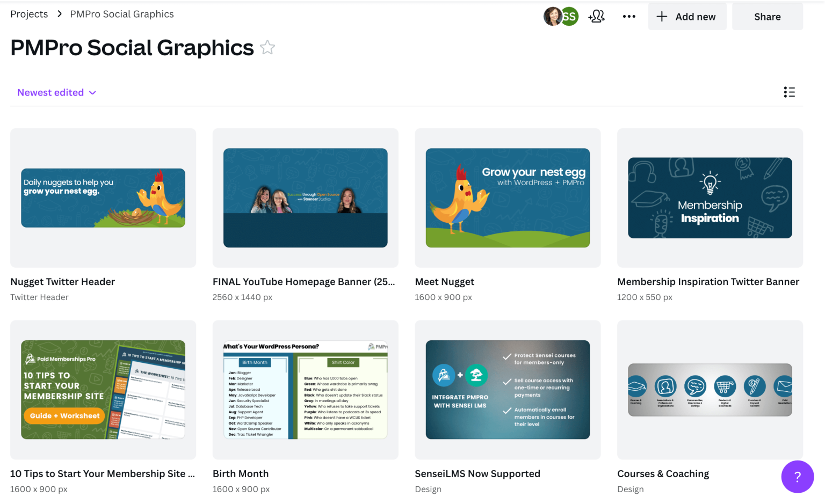
Task: Click the plus icon on Add new
Action: pyautogui.click(x=661, y=16)
